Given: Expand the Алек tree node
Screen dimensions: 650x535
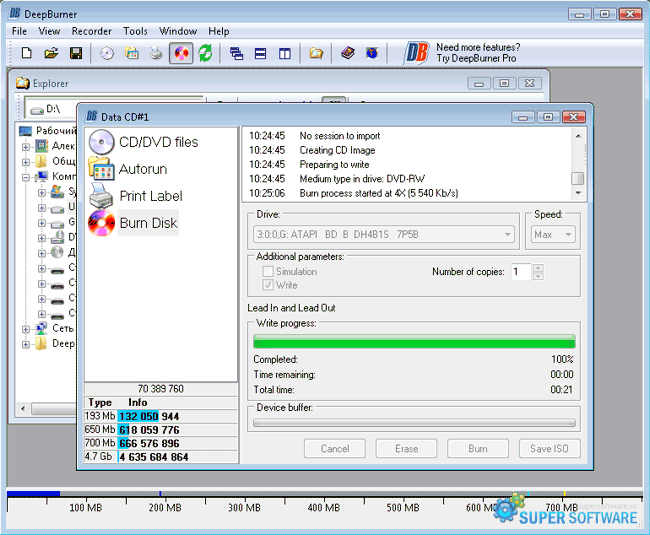Looking at the screenshot, I should pyautogui.click(x=26, y=147).
